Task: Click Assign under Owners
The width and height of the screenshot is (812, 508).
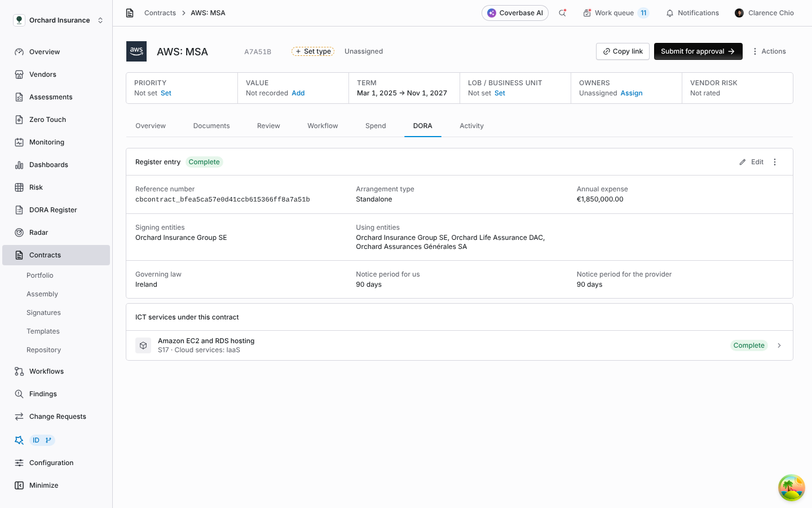Action: (632, 93)
